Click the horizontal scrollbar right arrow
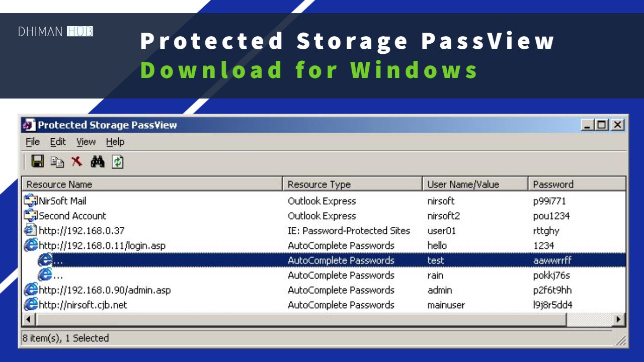 pyautogui.click(x=619, y=319)
